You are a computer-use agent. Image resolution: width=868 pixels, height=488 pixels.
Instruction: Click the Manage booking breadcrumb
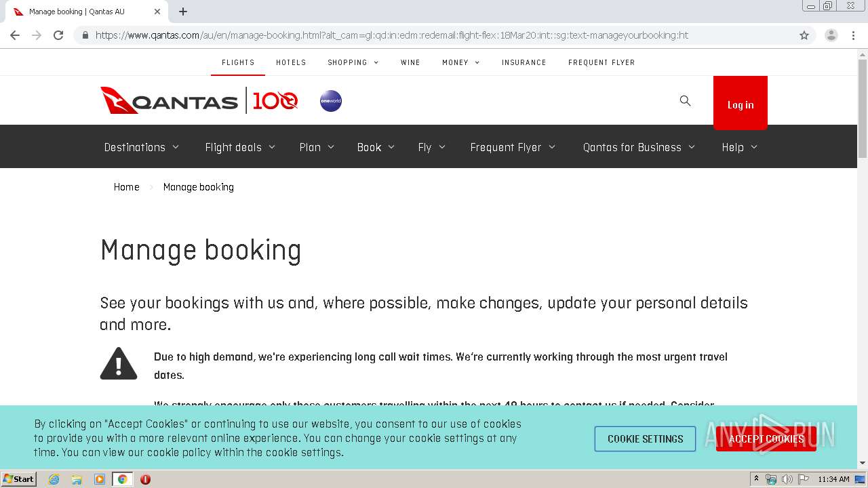199,187
